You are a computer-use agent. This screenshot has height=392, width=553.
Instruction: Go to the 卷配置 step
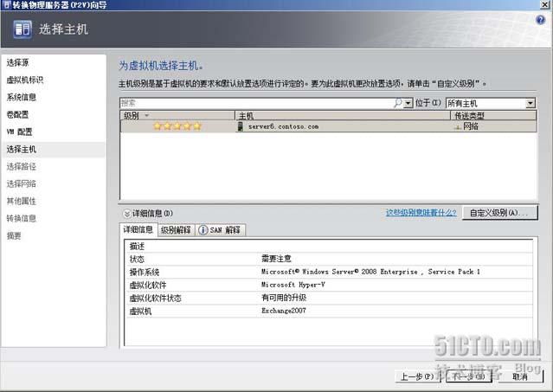click(17, 114)
